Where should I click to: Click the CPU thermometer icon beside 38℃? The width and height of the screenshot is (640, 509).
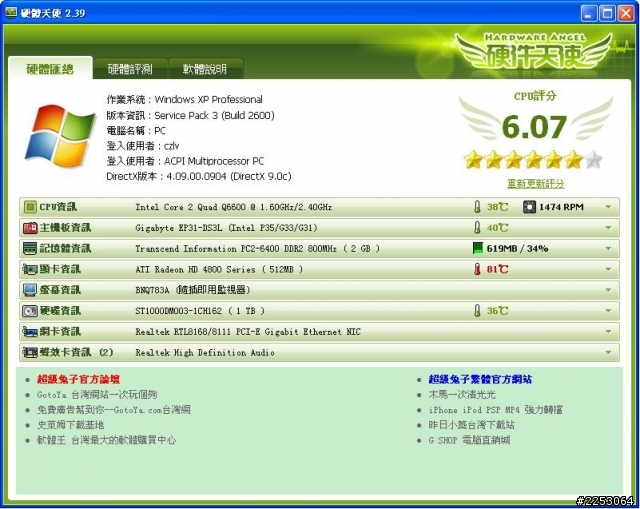coord(477,207)
